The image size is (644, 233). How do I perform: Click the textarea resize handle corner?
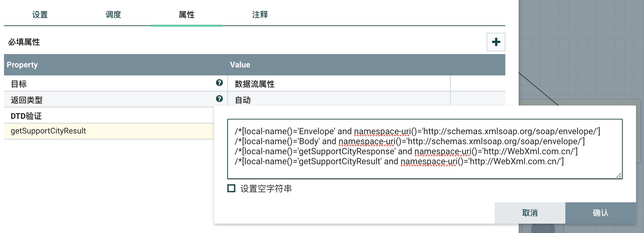[619, 175]
